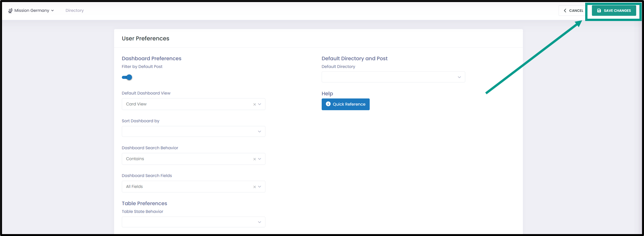The image size is (644, 236).
Task: Click the Table Preferences heading
Action: (x=144, y=204)
